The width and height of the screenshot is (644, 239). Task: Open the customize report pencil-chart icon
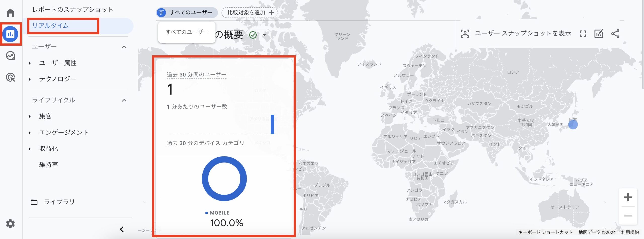[599, 34]
